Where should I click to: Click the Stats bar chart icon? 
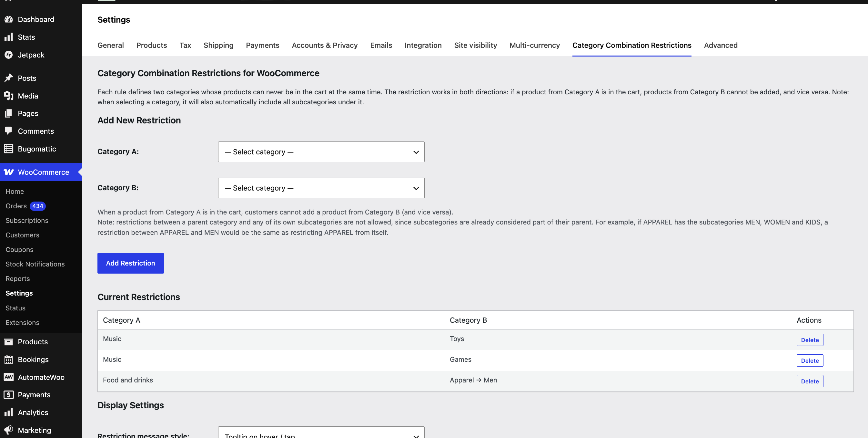pyautogui.click(x=9, y=37)
